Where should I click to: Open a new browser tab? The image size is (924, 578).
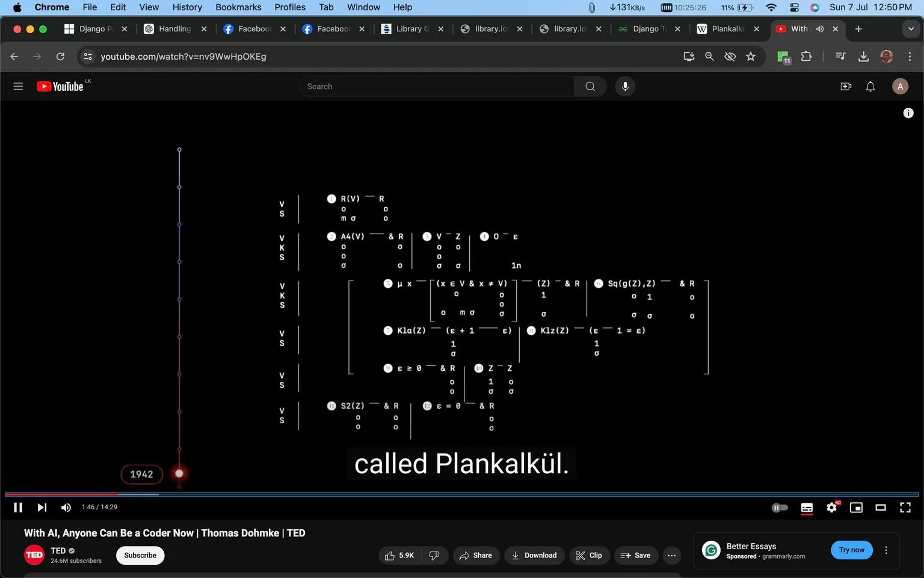tap(858, 28)
